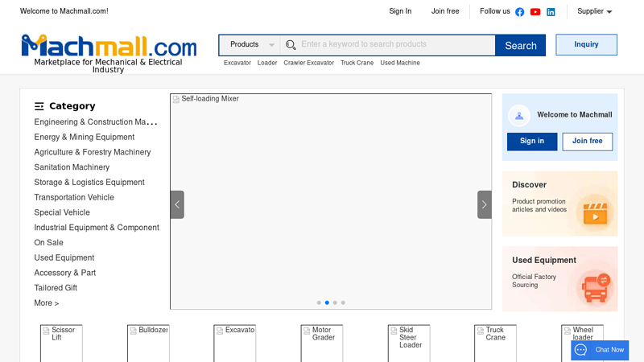Open the Scissor Lift thumbnail
The height and width of the screenshot is (362, 644).
coord(61,343)
